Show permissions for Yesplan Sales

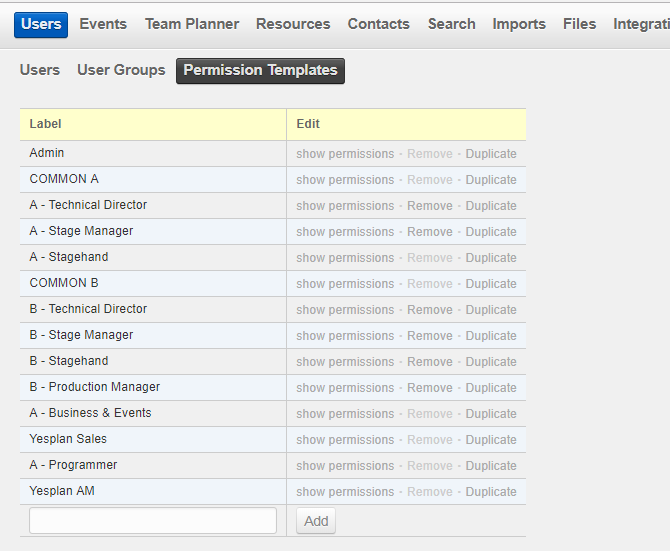click(345, 440)
